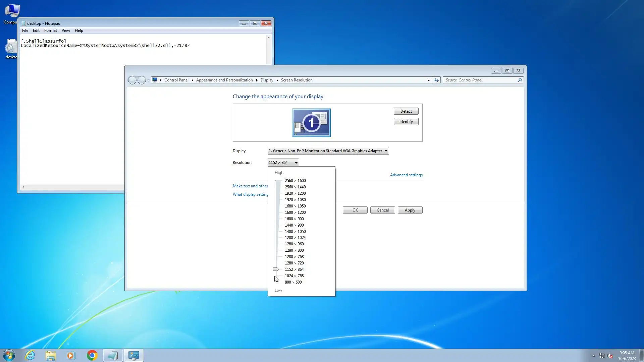Viewport: 644px width, 362px height.
Task: Open the address bar history dropdown arrow
Action: (429, 80)
